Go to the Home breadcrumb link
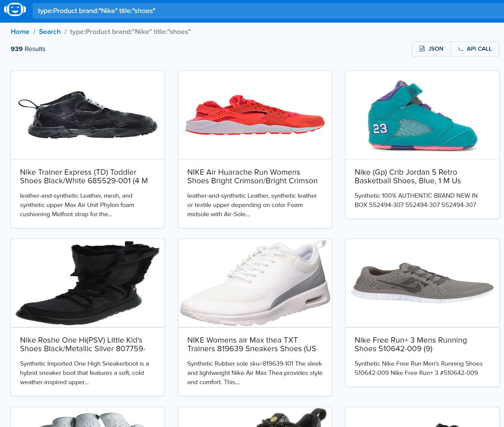 pyautogui.click(x=20, y=32)
